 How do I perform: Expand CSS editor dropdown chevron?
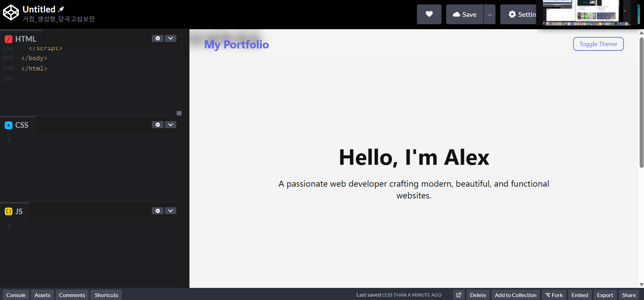pos(171,125)
